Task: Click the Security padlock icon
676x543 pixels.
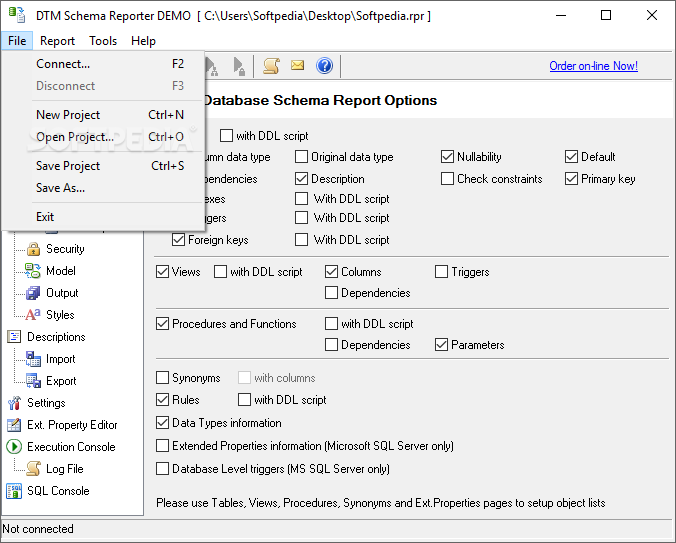Action: 33,249
